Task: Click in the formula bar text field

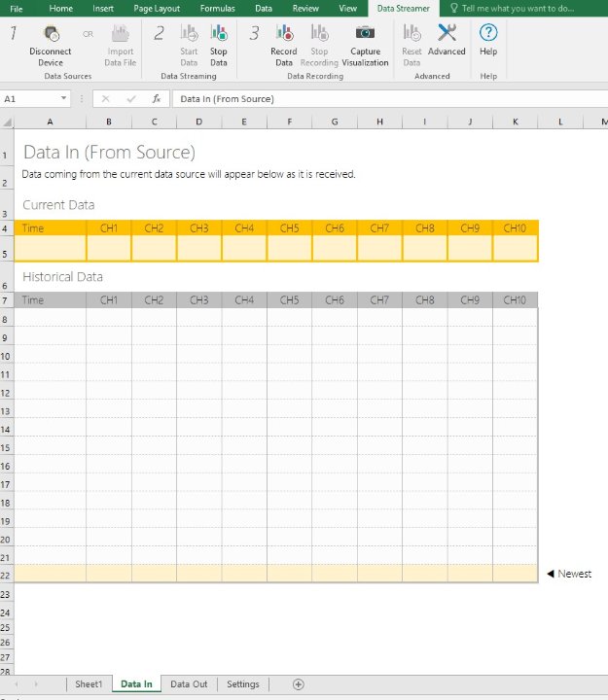Action: (x=389, y=98)
